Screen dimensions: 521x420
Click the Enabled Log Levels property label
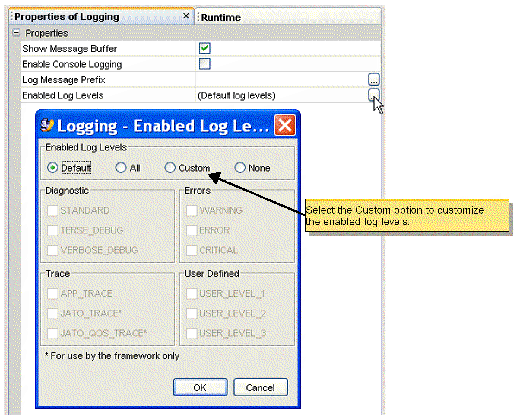click(63, 96)
